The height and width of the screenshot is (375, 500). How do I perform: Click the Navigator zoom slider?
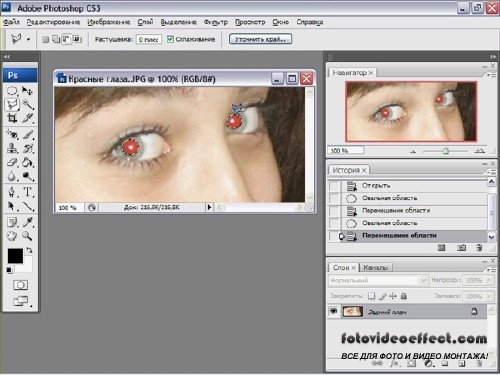coord(446,151)
